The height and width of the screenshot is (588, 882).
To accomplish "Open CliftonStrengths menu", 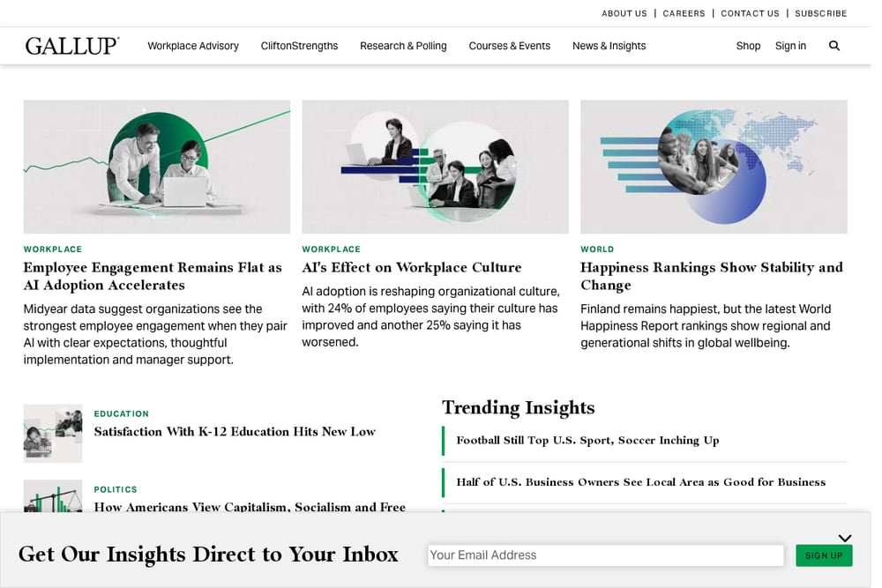I will [x=299, y=46].
